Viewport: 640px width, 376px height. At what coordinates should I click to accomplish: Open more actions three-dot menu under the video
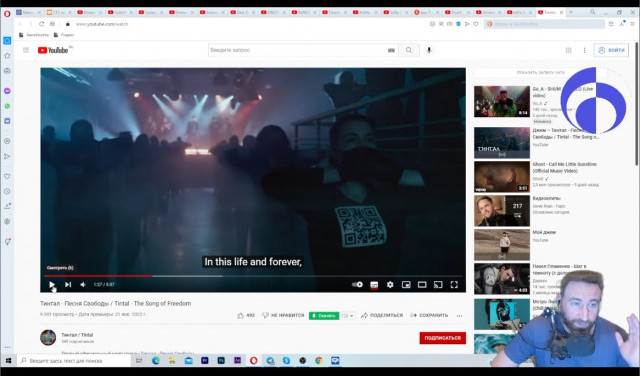460,316
